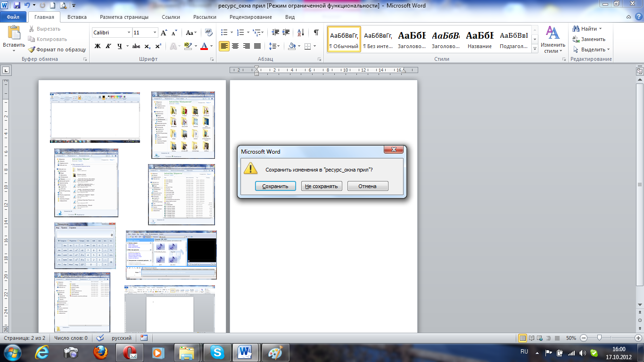Choose Не сохранять in the dialog
This screenshot has width=644, height=362.
tap(322, 186)
